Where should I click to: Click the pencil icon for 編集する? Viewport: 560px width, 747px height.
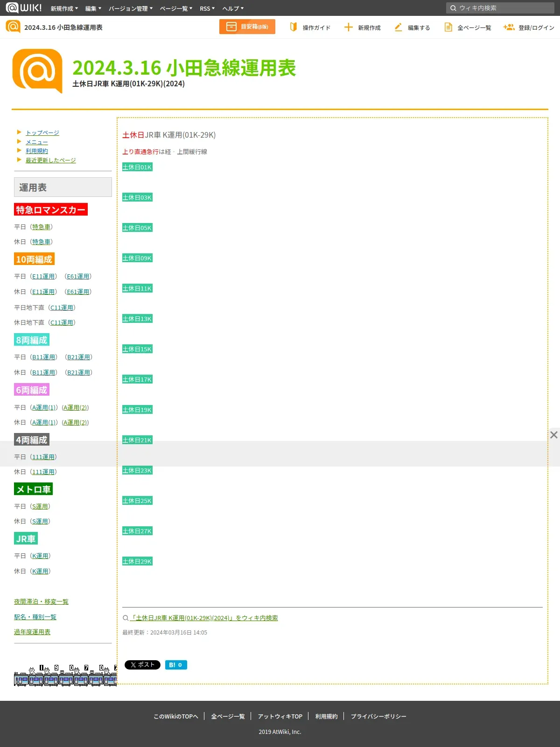[398, 27]
